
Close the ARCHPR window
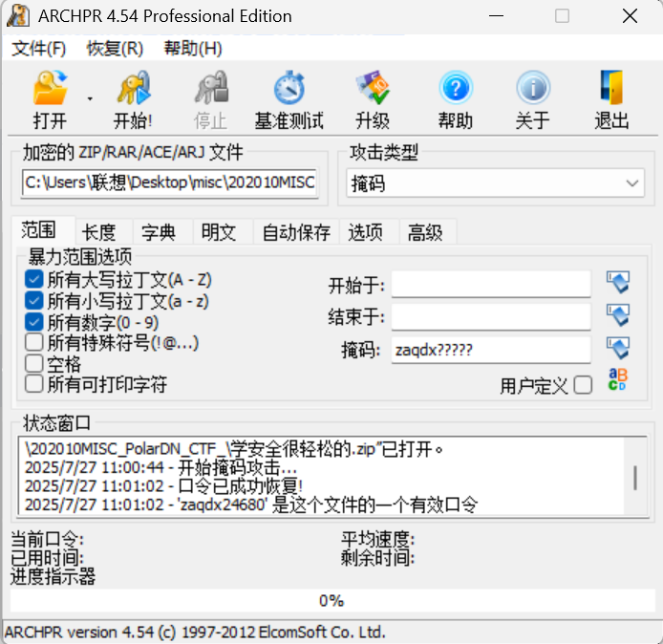(x=630, y=16)
